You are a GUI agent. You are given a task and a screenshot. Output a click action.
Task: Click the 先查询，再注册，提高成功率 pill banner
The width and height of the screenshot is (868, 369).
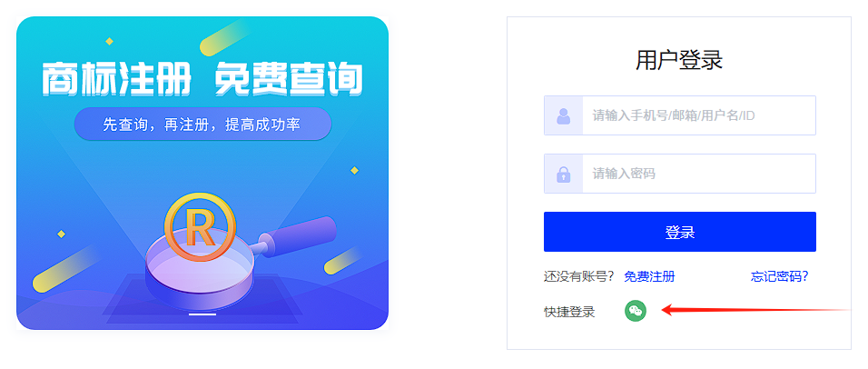point(202,125)
